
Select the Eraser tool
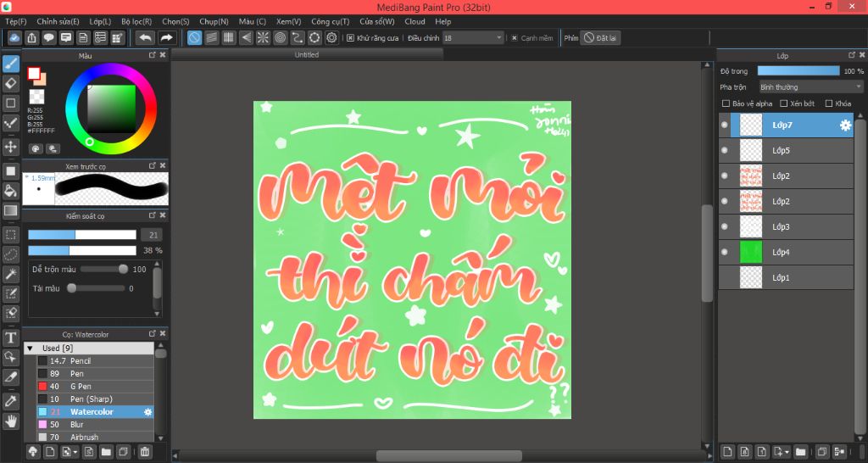tap(10, 84)
